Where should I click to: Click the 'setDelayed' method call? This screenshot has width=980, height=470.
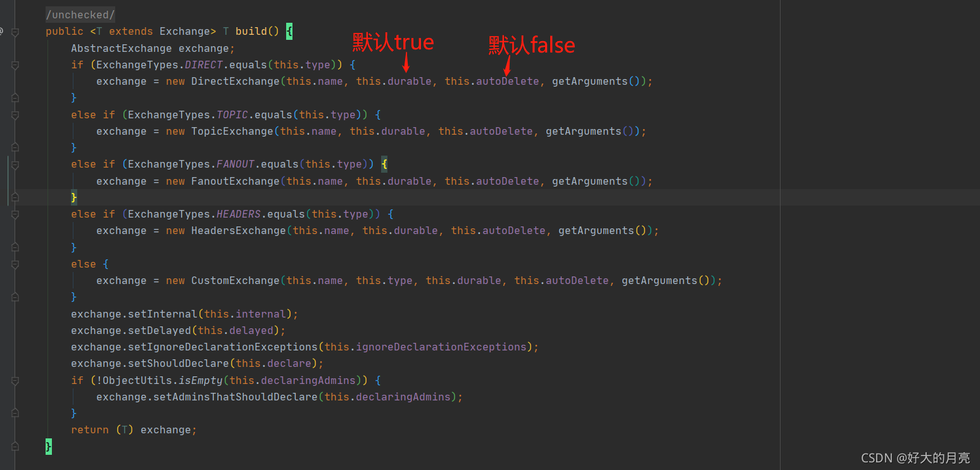(x=160, y=330)
